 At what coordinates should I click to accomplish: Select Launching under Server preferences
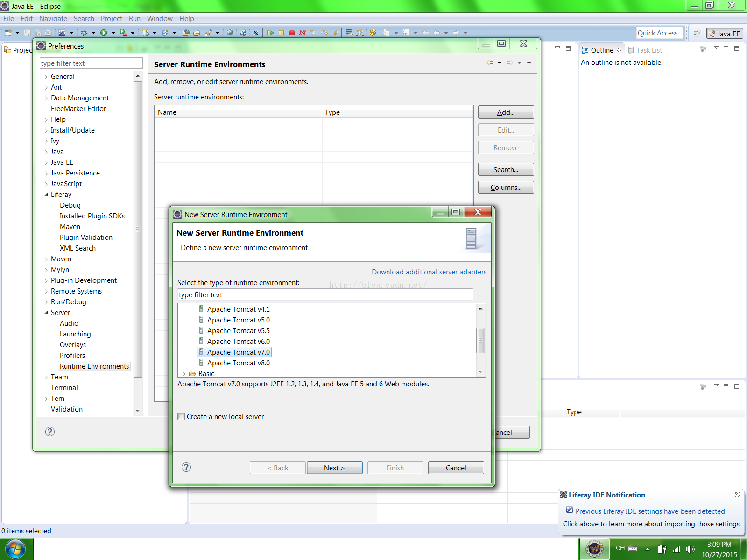(75, 334)
